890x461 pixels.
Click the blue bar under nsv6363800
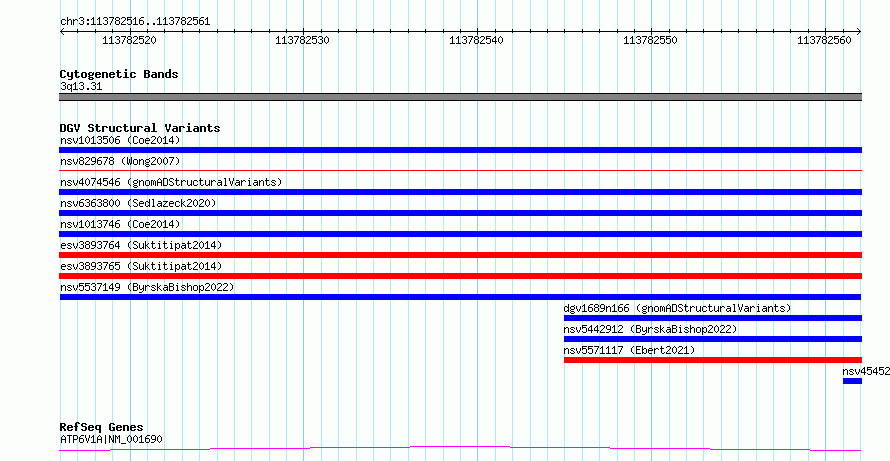(x=460, y=213)
